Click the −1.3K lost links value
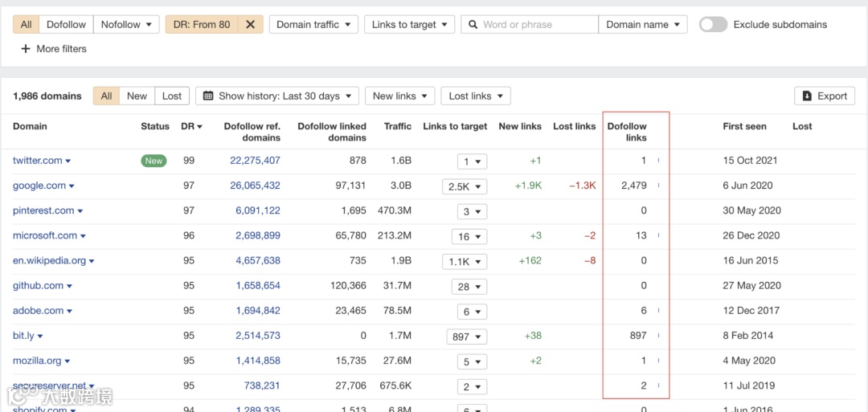This screenshot has width=868, height=412. (x=583, y=186)
